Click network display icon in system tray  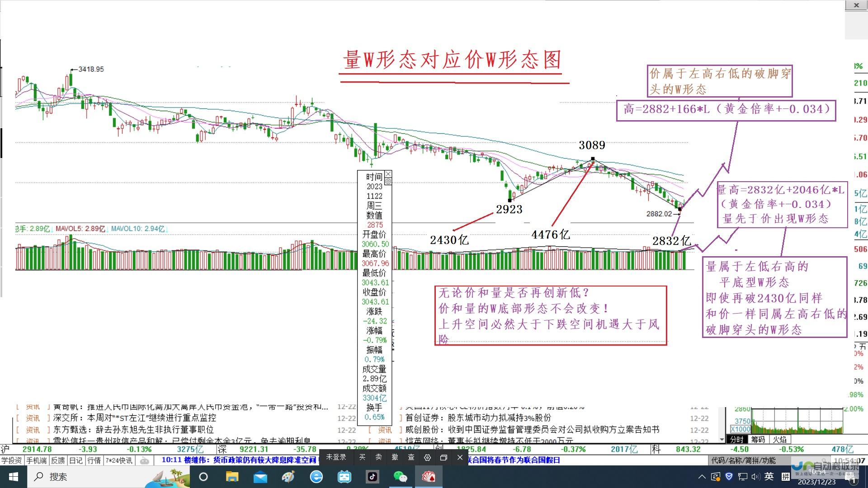pos(742,477)
